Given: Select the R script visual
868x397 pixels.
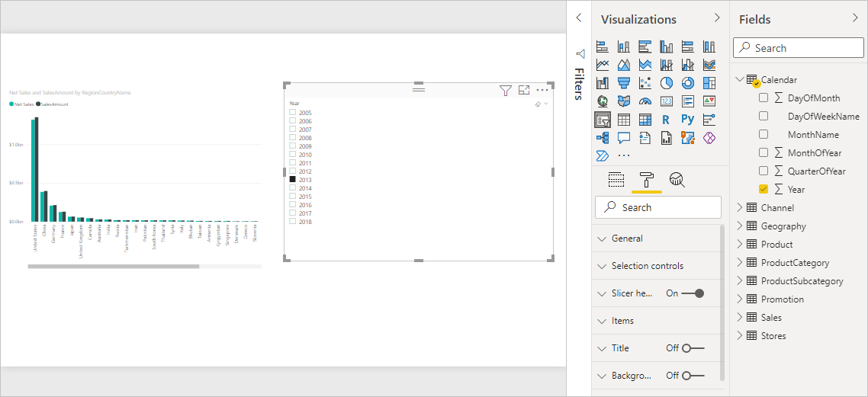Looking at the screenshot, I should 666,120.
